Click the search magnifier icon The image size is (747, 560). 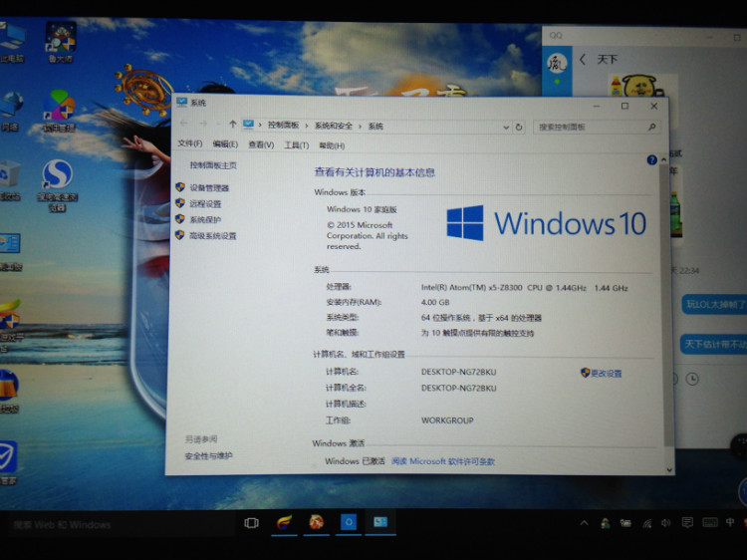pyautogui.click(x=651, y=127)
